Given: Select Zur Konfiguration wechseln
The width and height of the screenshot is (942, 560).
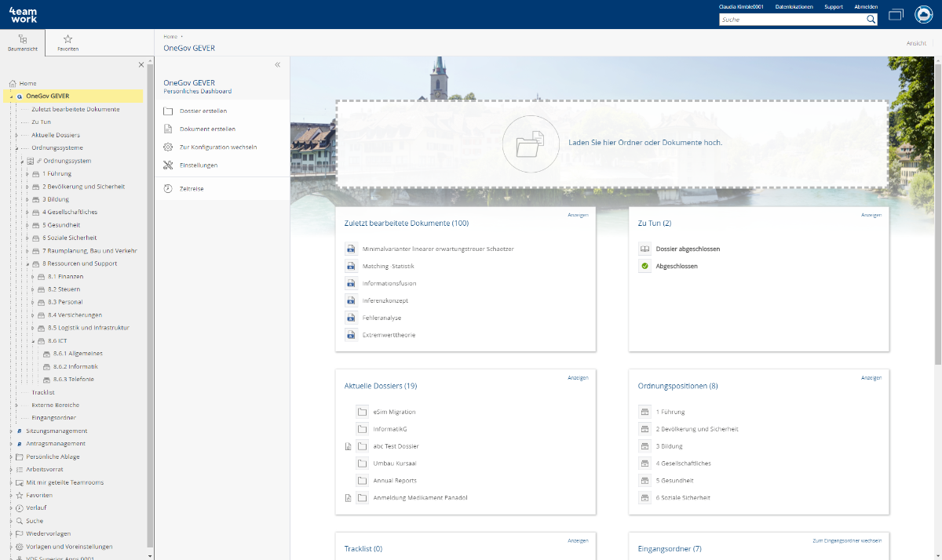Looking at the screenshot, I should (218, 147).
